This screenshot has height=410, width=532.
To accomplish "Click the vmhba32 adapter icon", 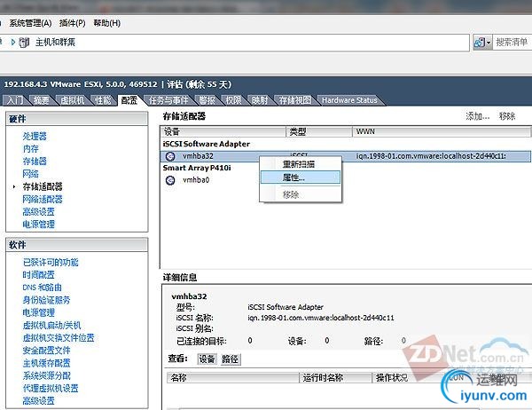I will [x=170, y=156].
